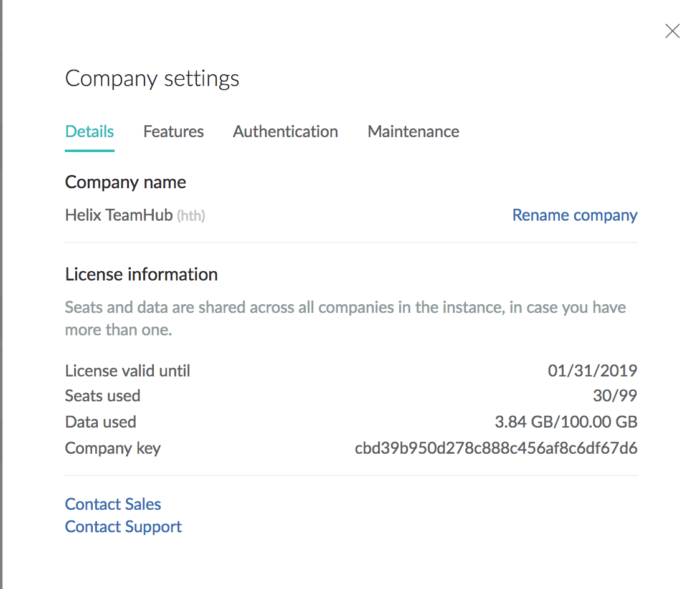Select the license expiry date 01/31/2019
700x589 pixels.
click(592, 370)
